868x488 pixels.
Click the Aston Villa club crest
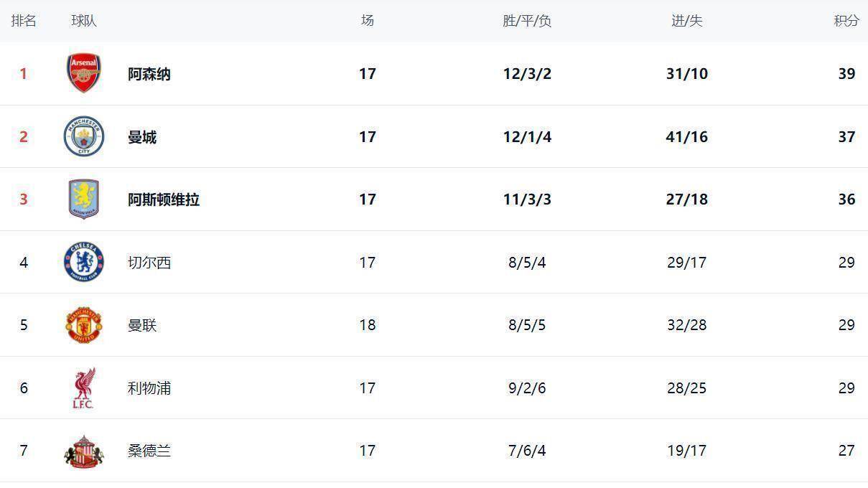point(84,200)
